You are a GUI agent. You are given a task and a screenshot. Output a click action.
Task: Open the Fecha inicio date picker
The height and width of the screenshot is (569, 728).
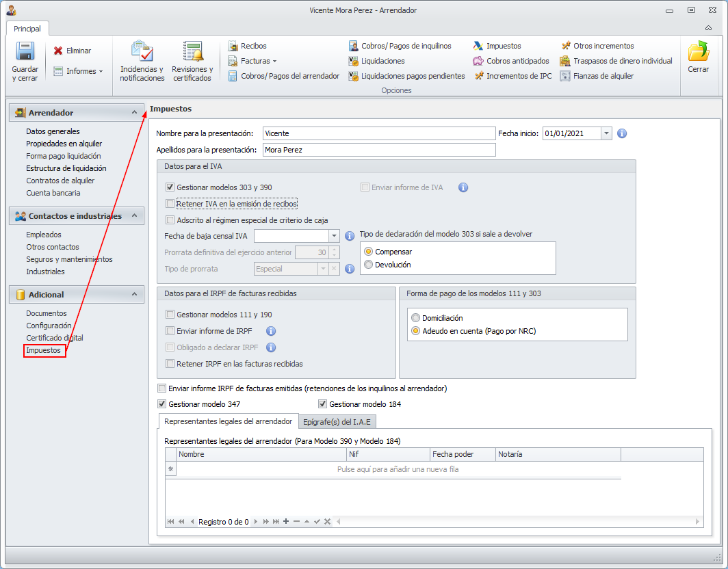tap(606, 133)
